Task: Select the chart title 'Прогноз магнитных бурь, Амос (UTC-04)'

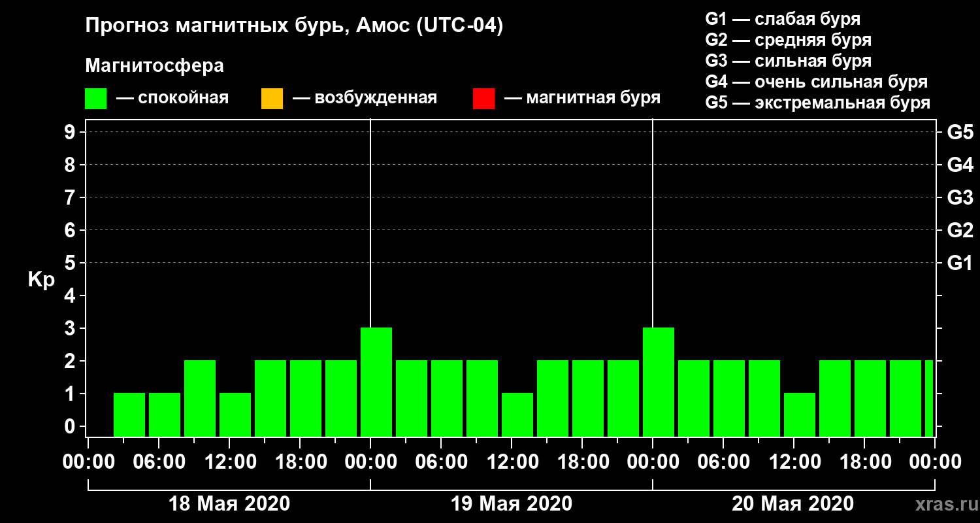Action: (x=294, y=27)
